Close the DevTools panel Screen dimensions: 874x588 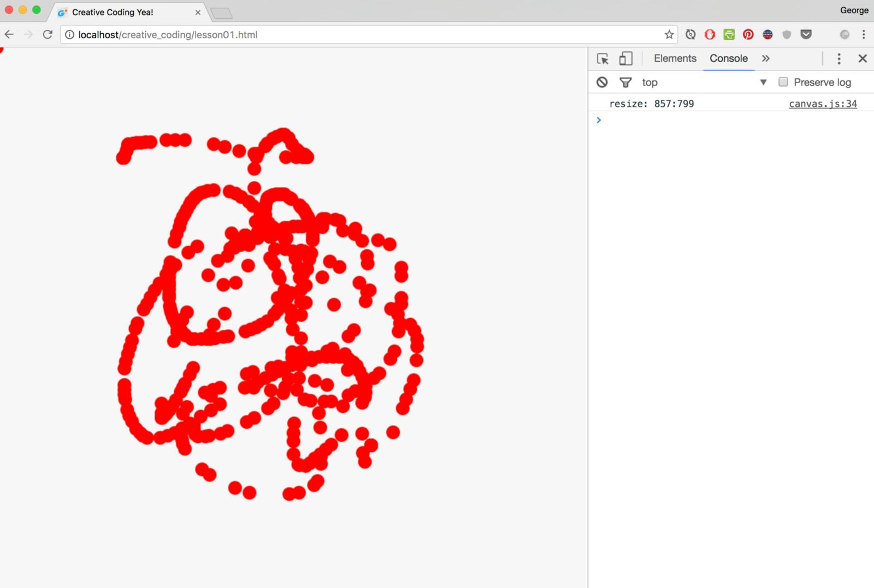[863, 58]
